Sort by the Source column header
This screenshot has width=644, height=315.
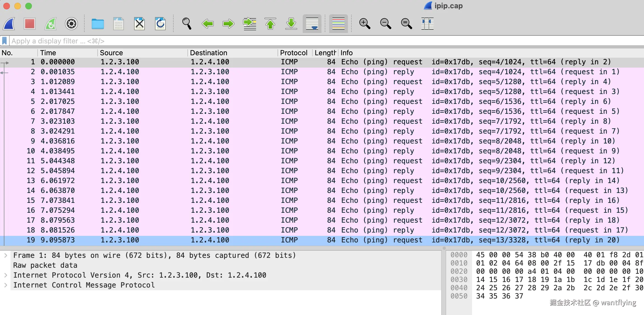[111, 53]
